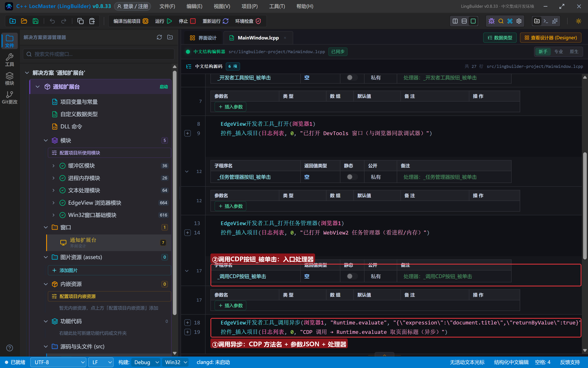The height and width of the screenshot is (368, 588).
Task: Click the help question mark icon
Action: coord(9,348)
